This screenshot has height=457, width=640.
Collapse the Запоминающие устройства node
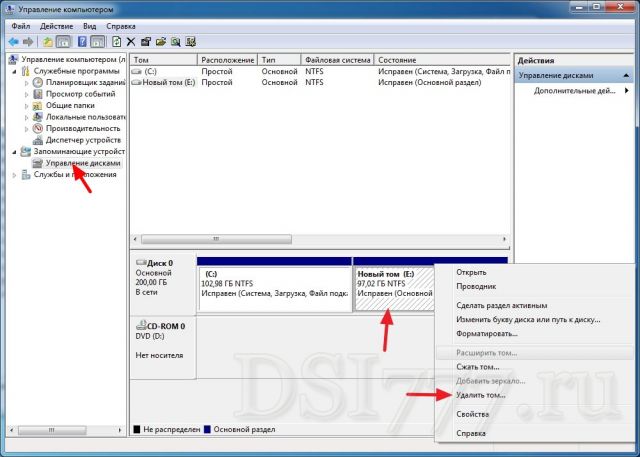point(14,152)
